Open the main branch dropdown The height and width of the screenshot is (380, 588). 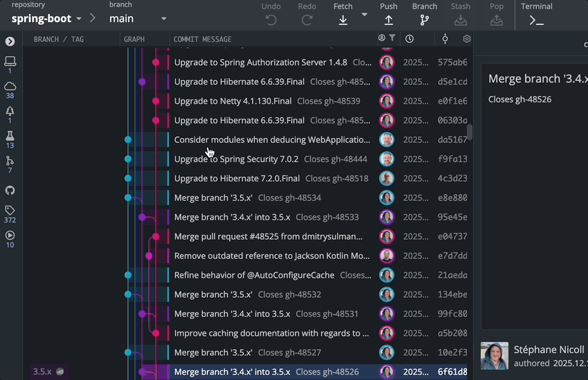click(x=138, y=19)
